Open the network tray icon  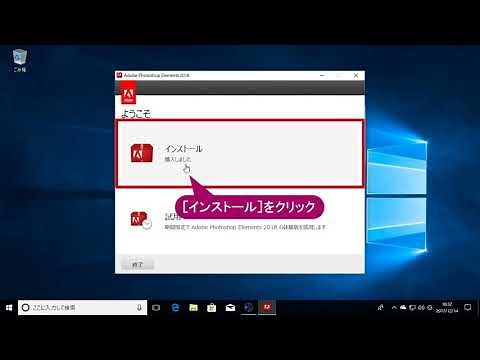412,307
